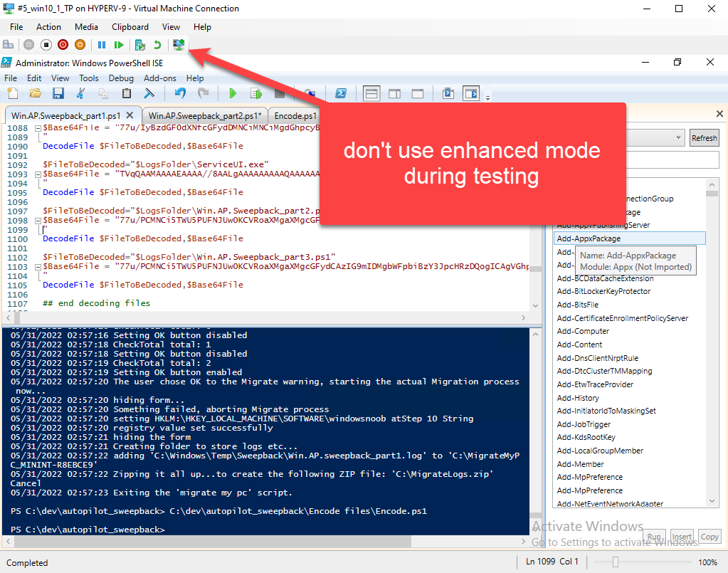
Task: Open the Modules dropdown beside Refresh
Action: pyautogui.click(x=678, y=137)
